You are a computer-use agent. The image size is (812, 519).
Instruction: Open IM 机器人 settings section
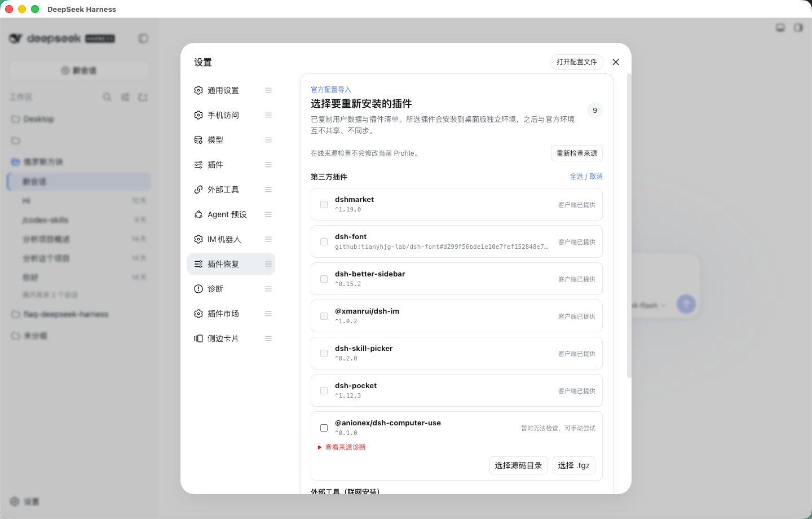231,239
